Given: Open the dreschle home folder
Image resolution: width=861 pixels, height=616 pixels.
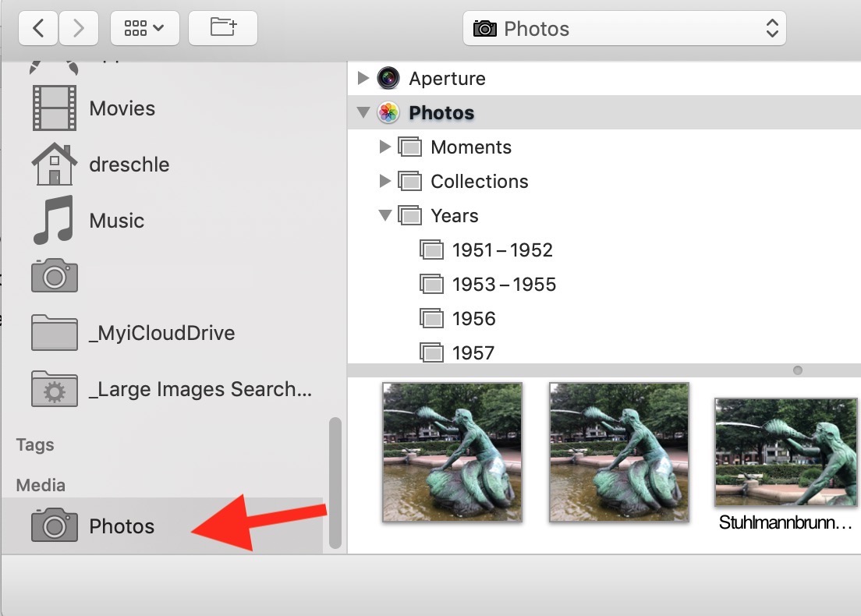Looking at the screenshot, I should 162,165.
